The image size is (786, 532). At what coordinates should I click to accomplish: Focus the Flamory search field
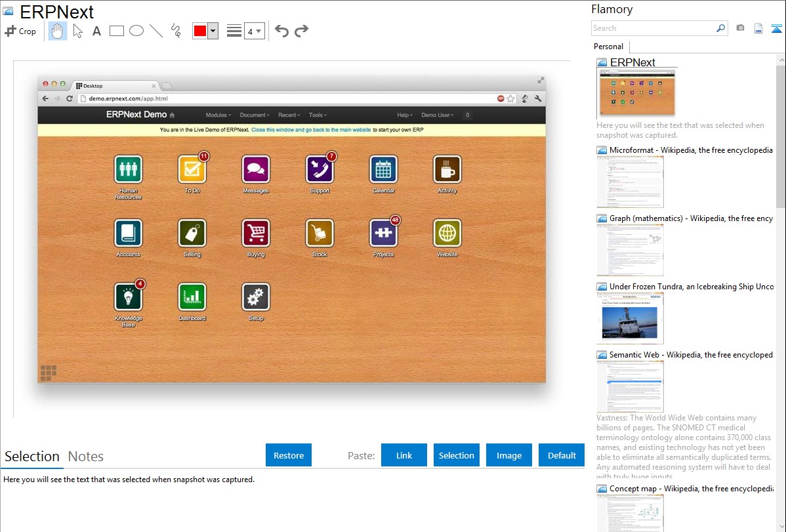point(653,28)
